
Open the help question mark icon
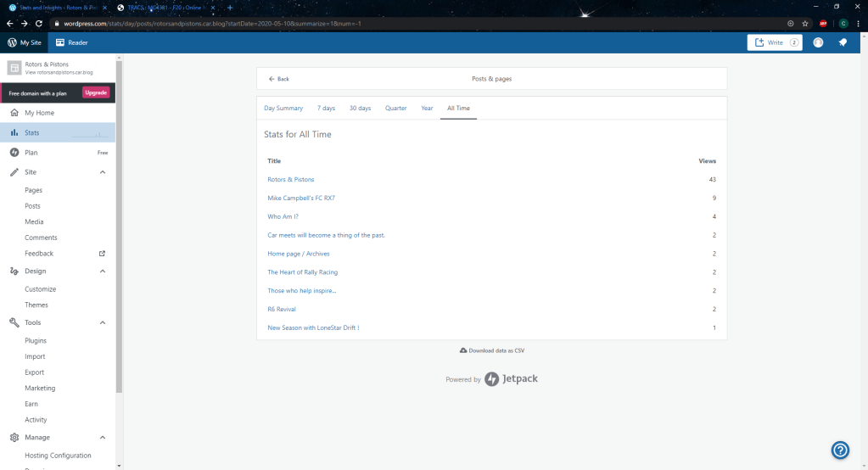[x=840, y=450]
